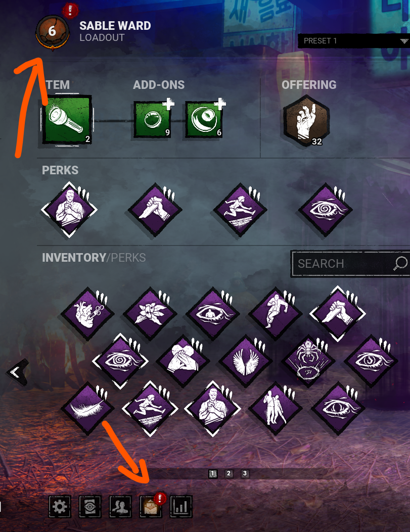This screenshot has height=532, width=410.
Task: Select the wings perk icon
Action: coord(246,361)
